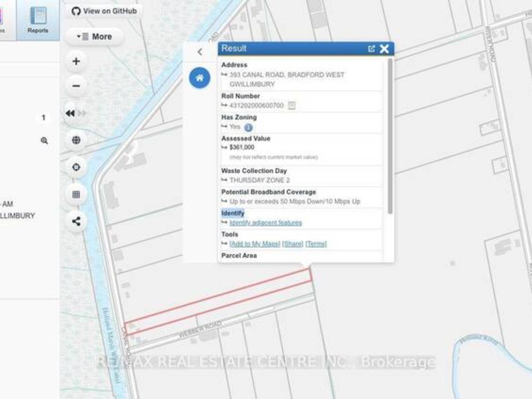
Task: Open the basemap grid icon
Action: [x=76, y=194]
